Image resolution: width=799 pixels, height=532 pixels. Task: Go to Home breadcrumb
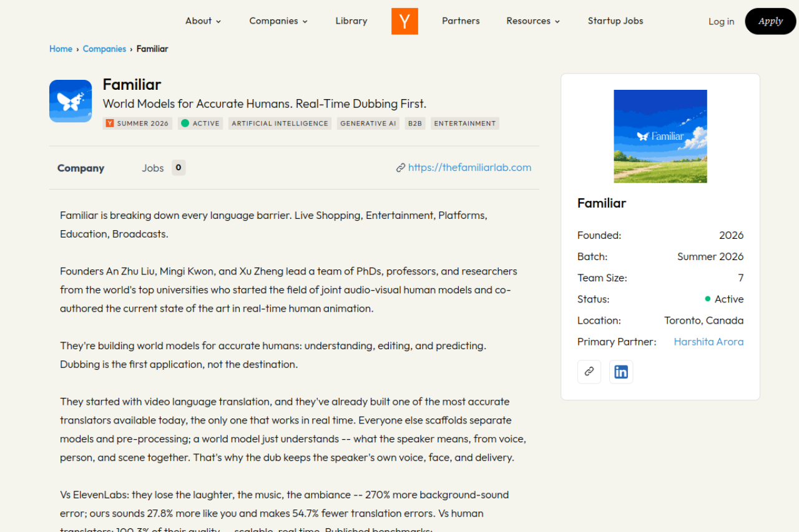coord(61,49)
